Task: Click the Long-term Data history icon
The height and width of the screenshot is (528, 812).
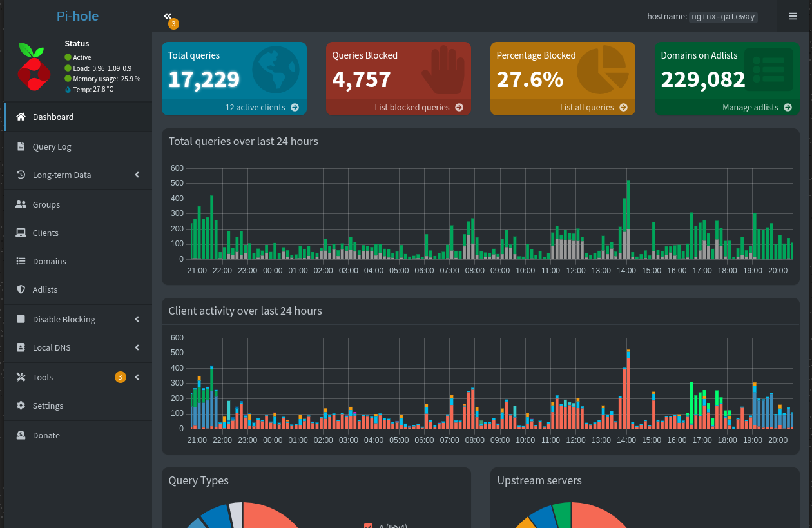Action: pyautogui.click(x=21, y=175)
